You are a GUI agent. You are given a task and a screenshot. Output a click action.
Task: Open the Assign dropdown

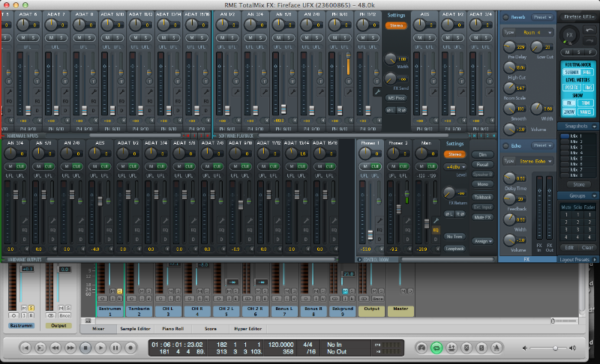coord(483,241)
